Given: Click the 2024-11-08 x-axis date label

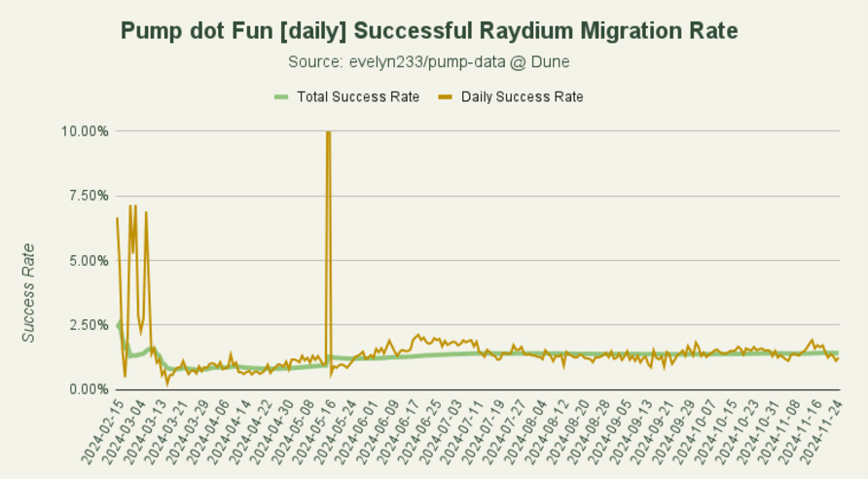Looking at the screenshot, I should 778,431.
